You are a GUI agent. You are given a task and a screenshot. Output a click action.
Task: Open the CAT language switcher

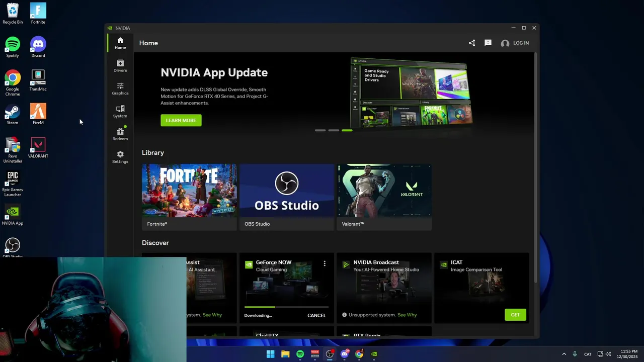click(x=588, y=354)
